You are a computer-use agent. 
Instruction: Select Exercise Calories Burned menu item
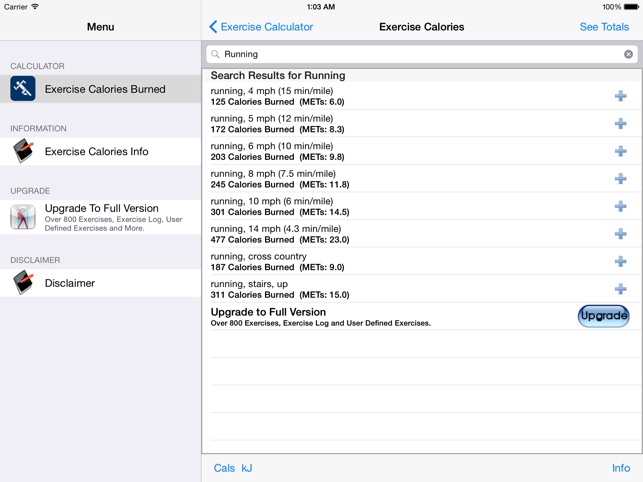(x=100, y=89)
